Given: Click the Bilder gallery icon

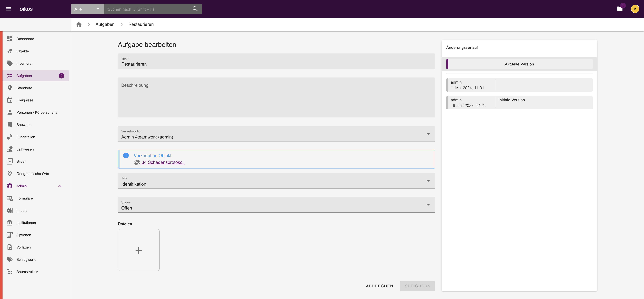Looking at the screenshot, I should coord(10,162).
